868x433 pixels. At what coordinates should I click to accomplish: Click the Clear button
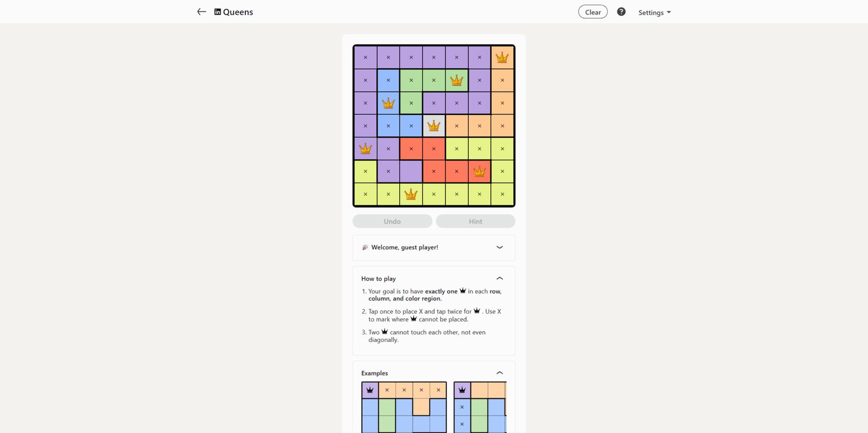[593, 12]
